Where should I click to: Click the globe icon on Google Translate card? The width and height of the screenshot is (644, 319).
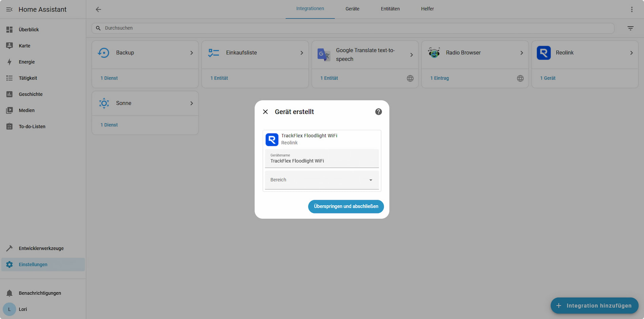point(410,78)
